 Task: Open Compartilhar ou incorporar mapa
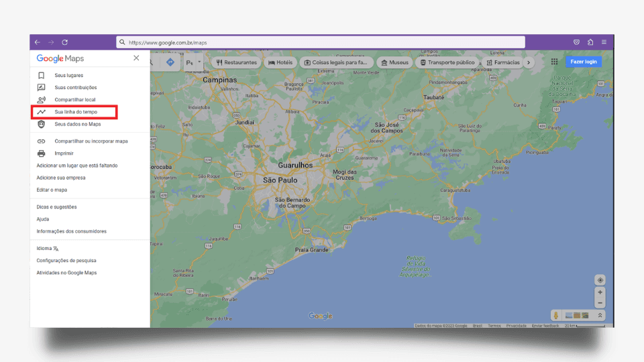91,141
